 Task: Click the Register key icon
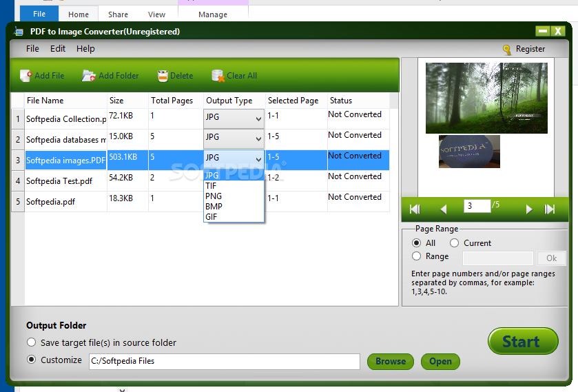click(x=507, y=50)
